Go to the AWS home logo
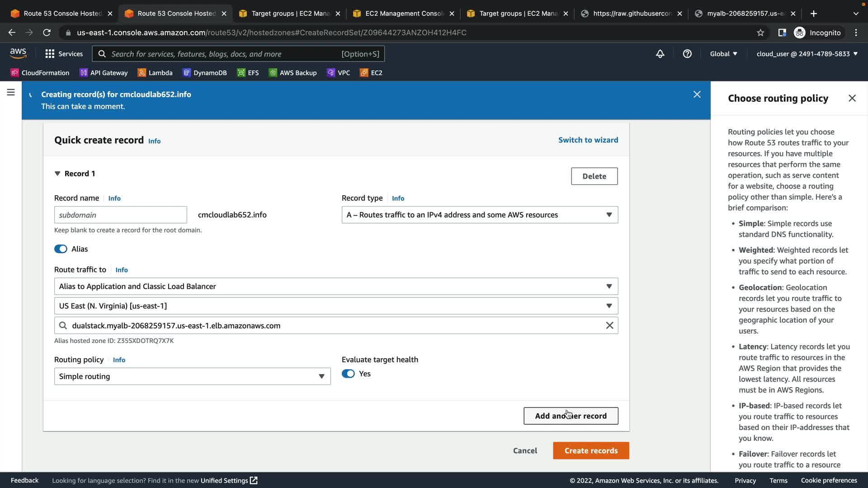The width and height of the screenshot is (868, 488). coord(18,53)
